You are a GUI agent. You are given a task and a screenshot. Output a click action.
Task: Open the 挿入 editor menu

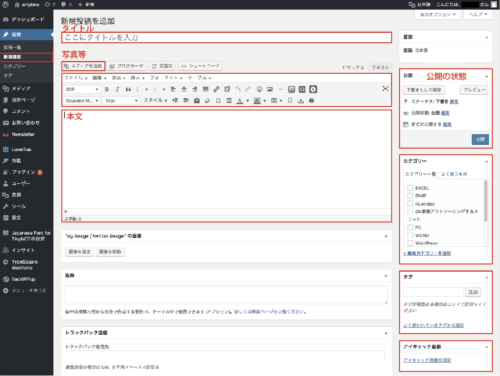tap(137, 78)
